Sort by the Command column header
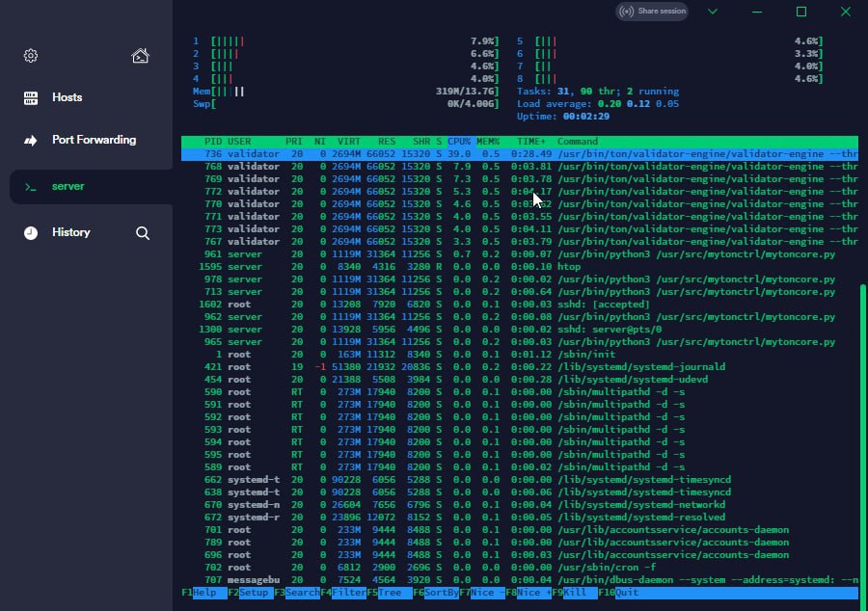868x611 pixels. [578, 142]
